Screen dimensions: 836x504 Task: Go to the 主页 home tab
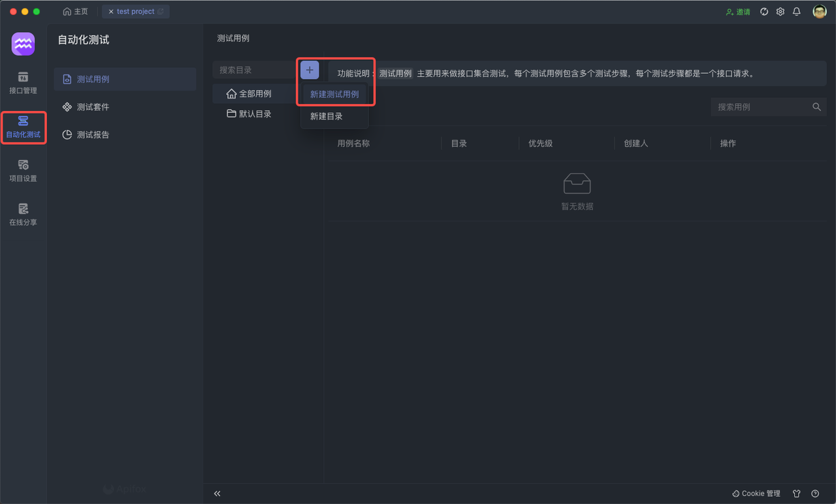(76, 12)
